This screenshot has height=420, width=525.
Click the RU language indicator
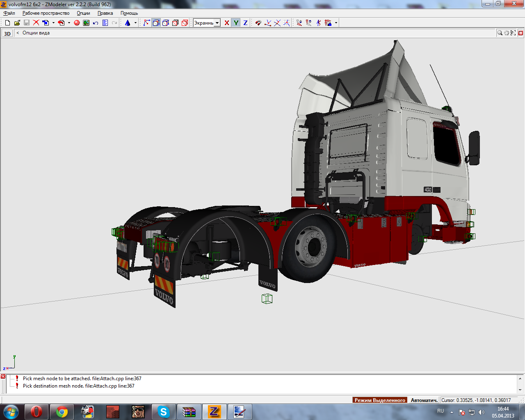coord(441,411)
